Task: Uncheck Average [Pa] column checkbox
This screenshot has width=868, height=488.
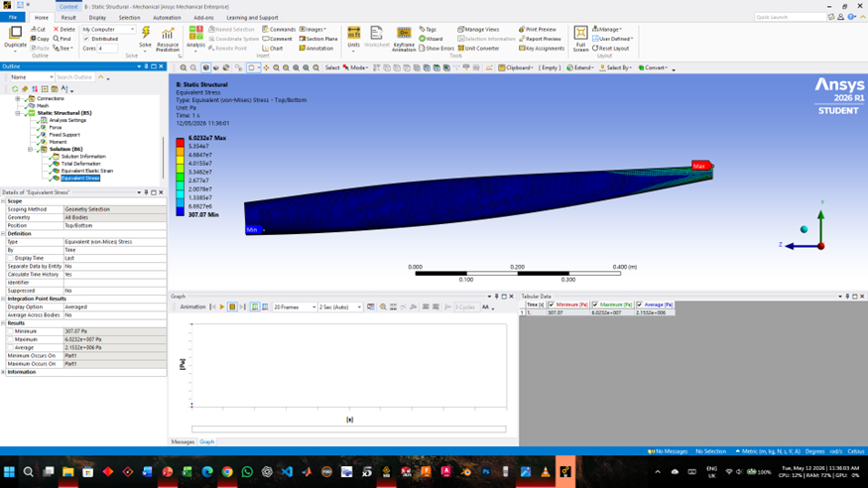Action: coord(640,305)
